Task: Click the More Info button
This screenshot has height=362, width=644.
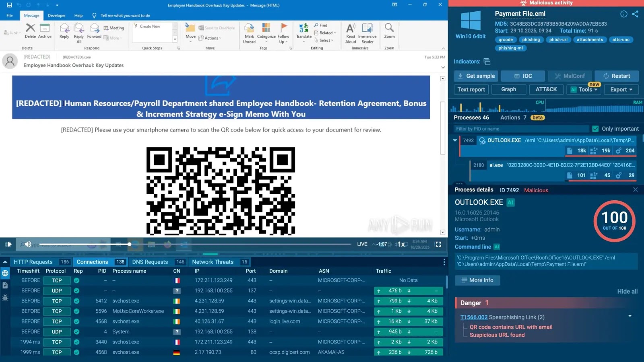Action: click(x=477, y=280)
